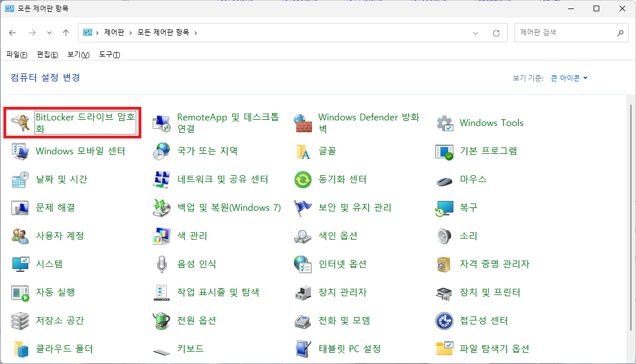This screenshot has height=364, width=636.
Task: Open the 파일 탐색기 옵션 folder icon
Action: click(444, 349)
